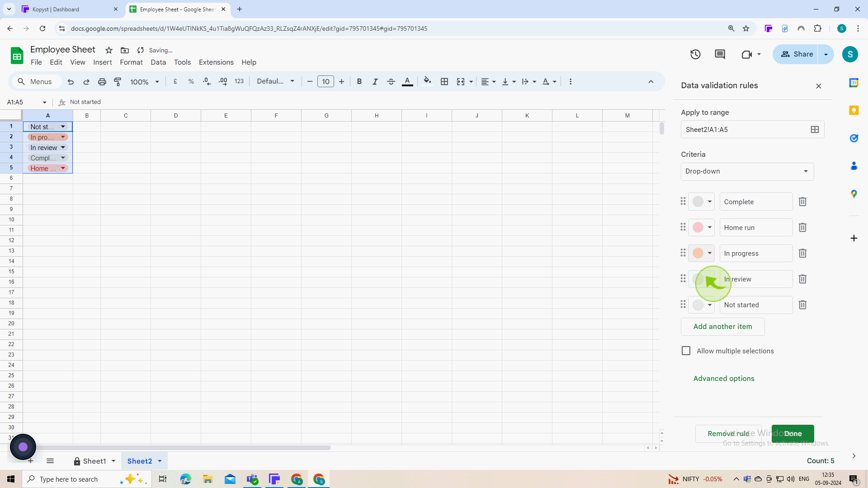The image size is (868, 488).
Task: Click select data range grid icon
Action: (815, 130)
